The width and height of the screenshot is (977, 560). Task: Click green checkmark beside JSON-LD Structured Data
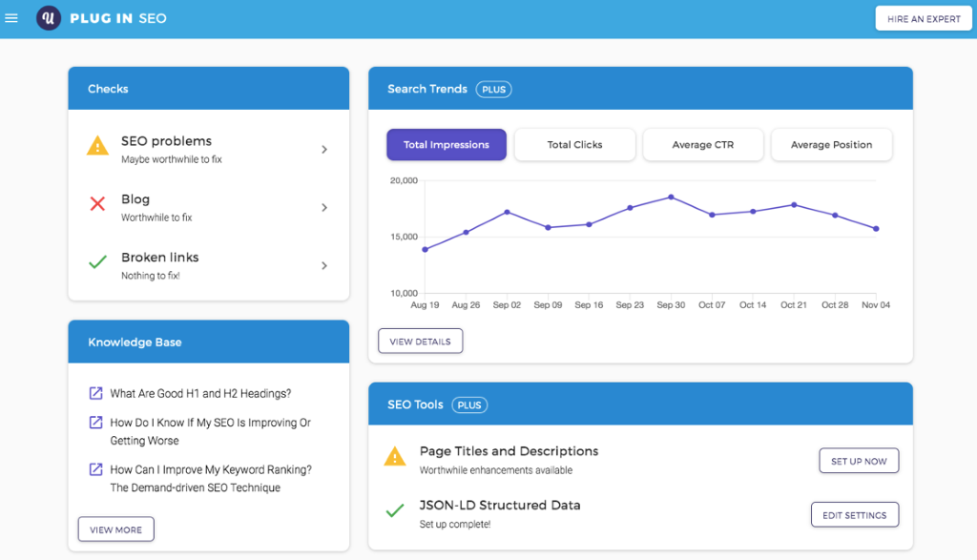(x=395, y=511)
